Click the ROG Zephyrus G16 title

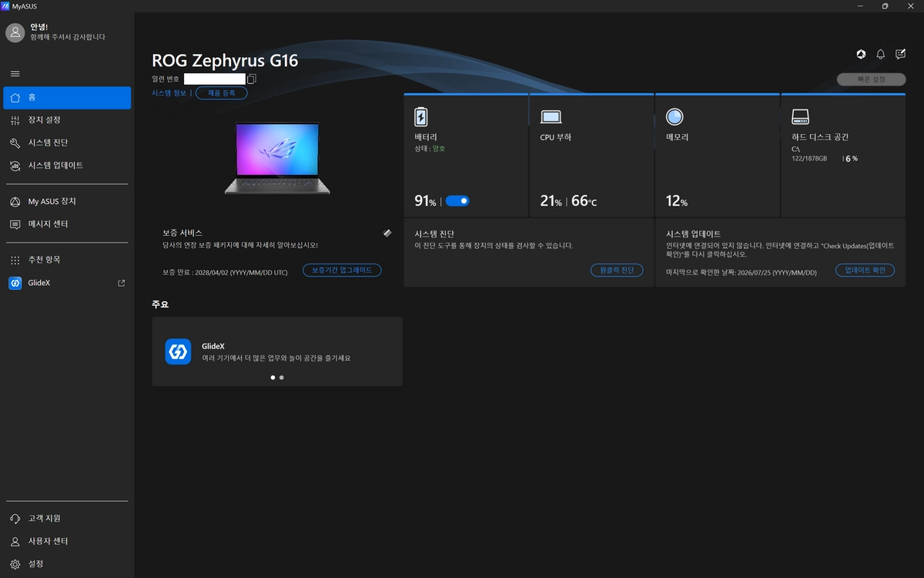pos(225,61)
